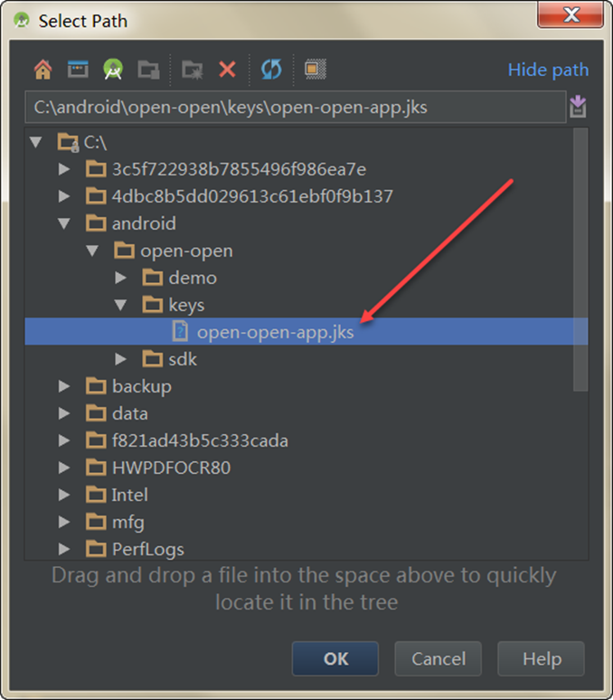Image resolution: width=613 pixels, height=700 pixels.
Task: Refresh the file tree with sync icon
Action: pyautogui.click(x=271, y=70)
